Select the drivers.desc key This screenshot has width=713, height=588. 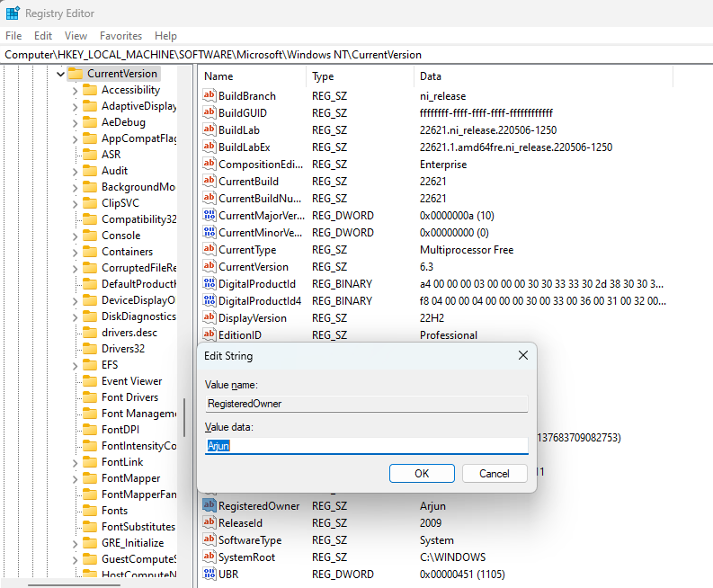tap(129, 333)
